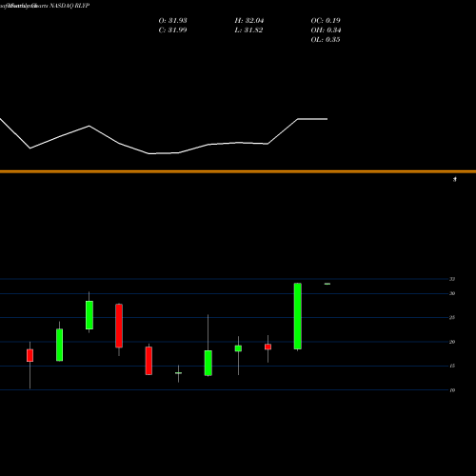The height and width of the screenshot is (476, 476).
Task: Select the tallest green candle rising above 30
Action: (298, 316)
